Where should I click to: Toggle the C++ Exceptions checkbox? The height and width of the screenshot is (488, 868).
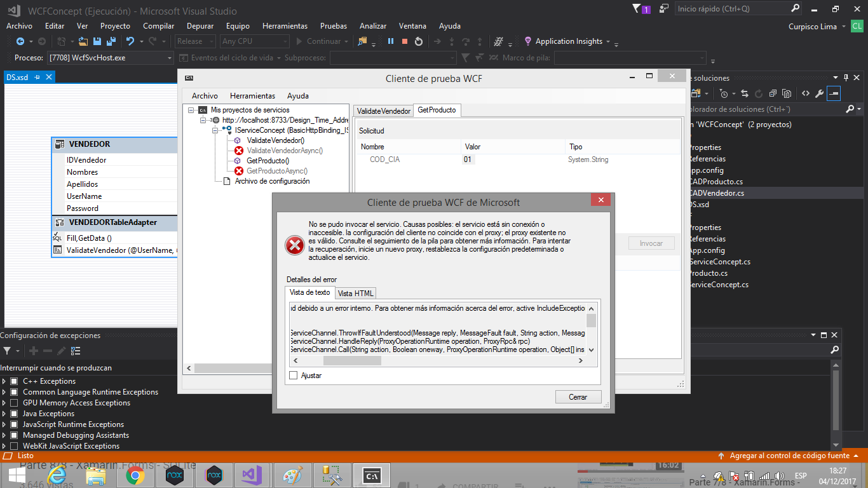click(14, 381)
